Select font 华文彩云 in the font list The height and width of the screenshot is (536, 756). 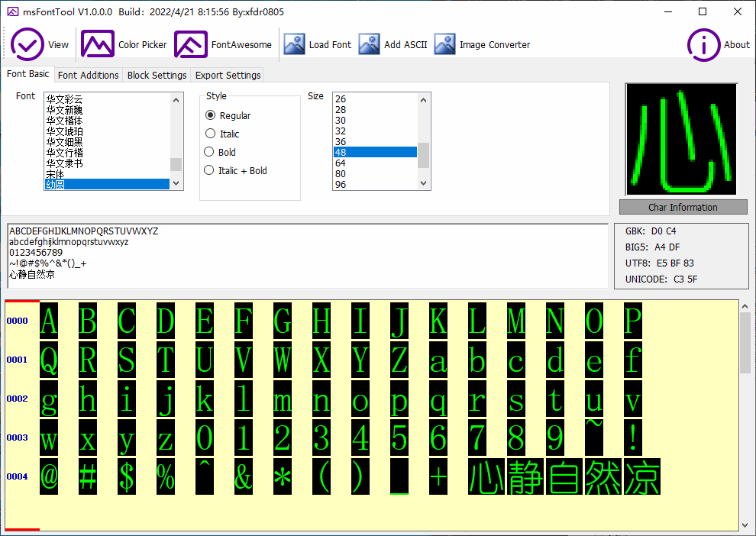(x=107, y=99)
